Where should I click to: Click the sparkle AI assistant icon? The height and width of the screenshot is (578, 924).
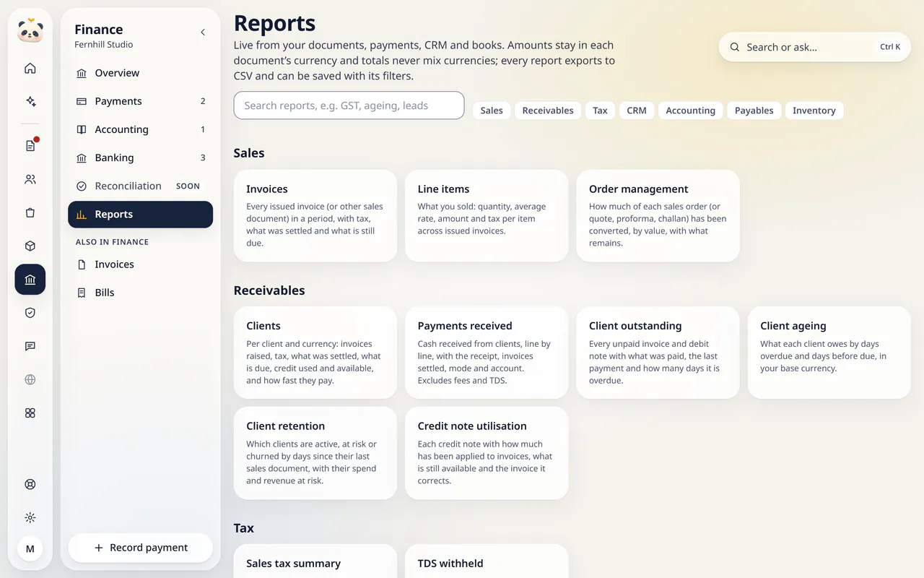tap(30, 102)
